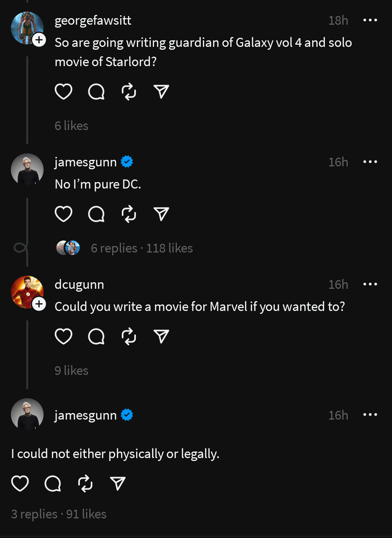Reply to georgefawsitt's comment
This screenshot has width=392, height=538.
[x=96, y=92]
